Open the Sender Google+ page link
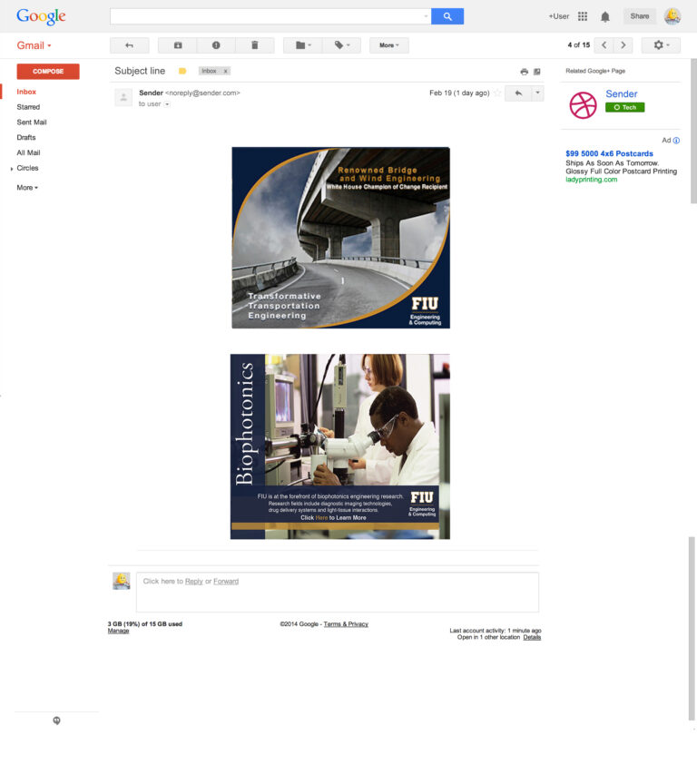 pyautogui.click(x=622, y=94)
